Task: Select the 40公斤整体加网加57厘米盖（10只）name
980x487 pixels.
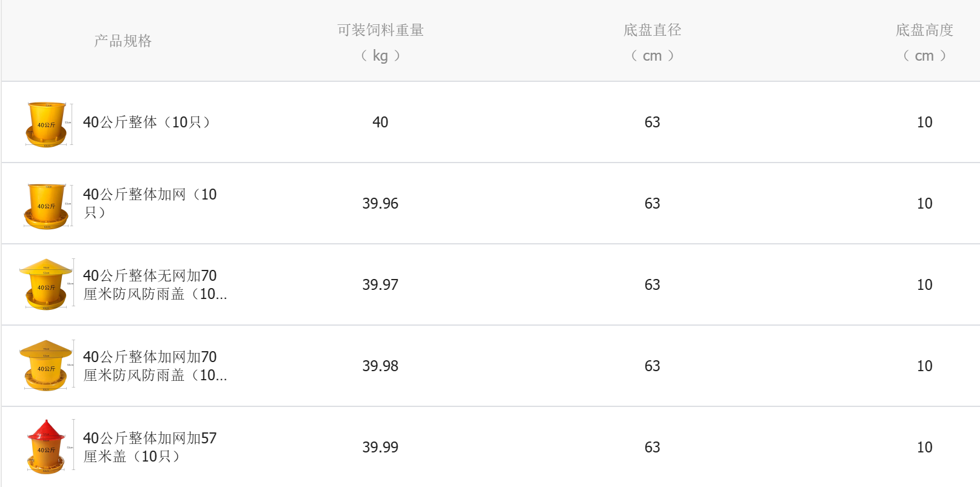Action: (149, 447)
